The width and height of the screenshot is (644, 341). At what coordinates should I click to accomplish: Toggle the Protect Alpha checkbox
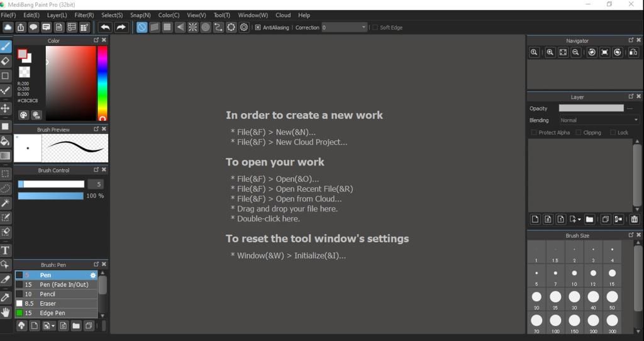click(534, 132)
